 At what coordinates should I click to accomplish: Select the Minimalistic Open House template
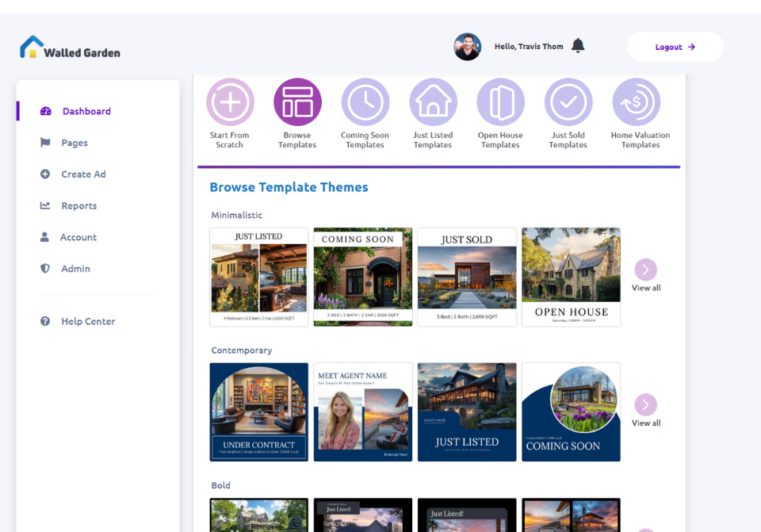pos(571,277)
